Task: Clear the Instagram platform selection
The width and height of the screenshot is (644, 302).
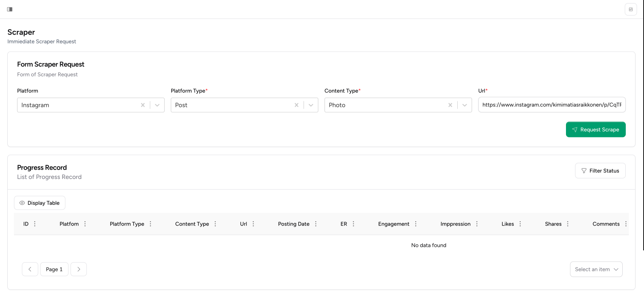Action: [x=143, y=105]
